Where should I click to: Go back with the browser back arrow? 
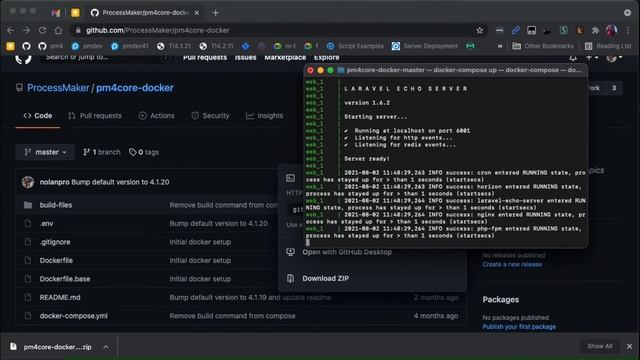[11, 30]
